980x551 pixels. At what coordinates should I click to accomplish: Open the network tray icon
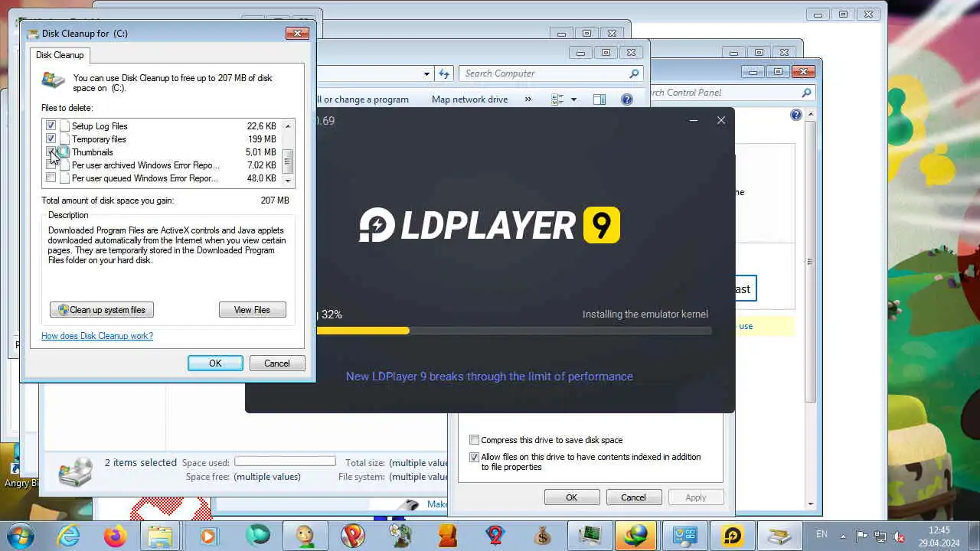[880, 536]
